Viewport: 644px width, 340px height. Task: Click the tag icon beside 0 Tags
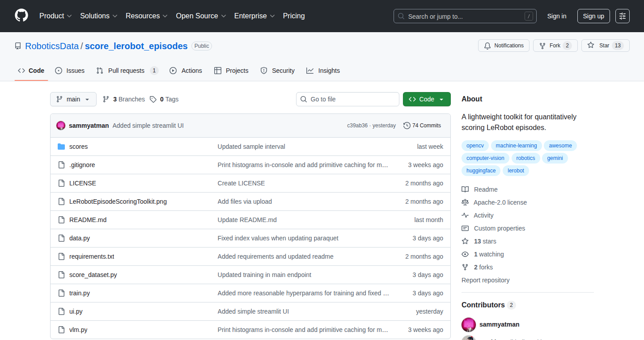pyautogui.click(x=153, y=99)
